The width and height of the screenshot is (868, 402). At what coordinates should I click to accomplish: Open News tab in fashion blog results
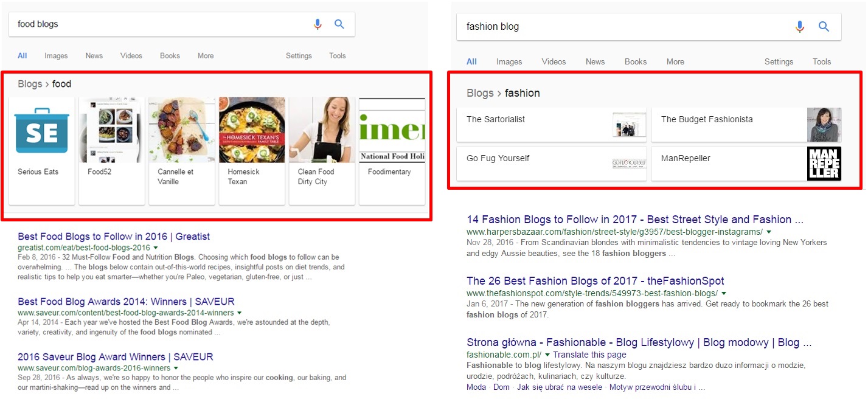click(x=595, y=61)
